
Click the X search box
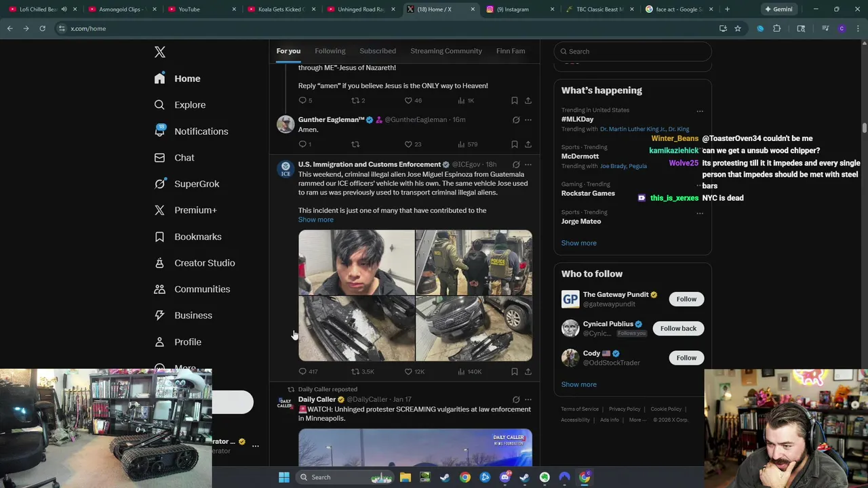coord(633,52)
